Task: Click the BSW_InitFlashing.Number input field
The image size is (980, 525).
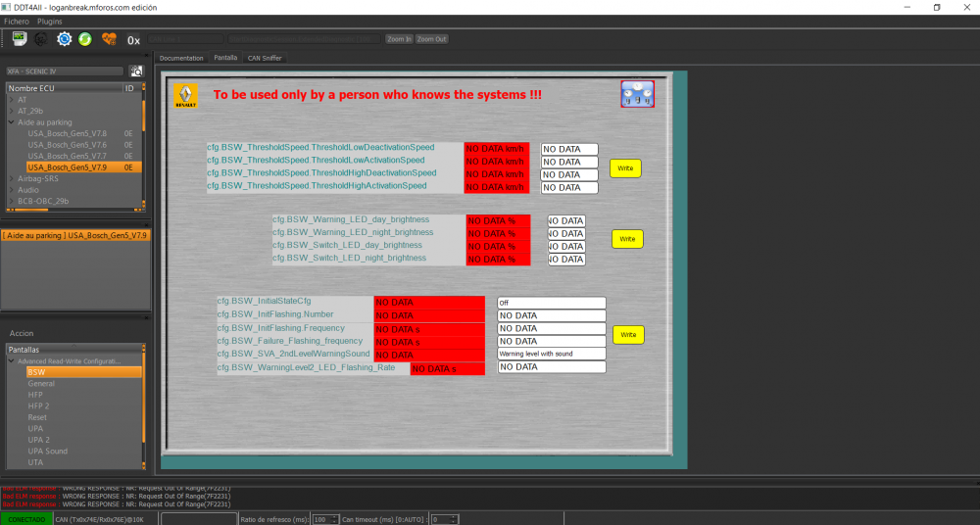Action: (551, 315)
